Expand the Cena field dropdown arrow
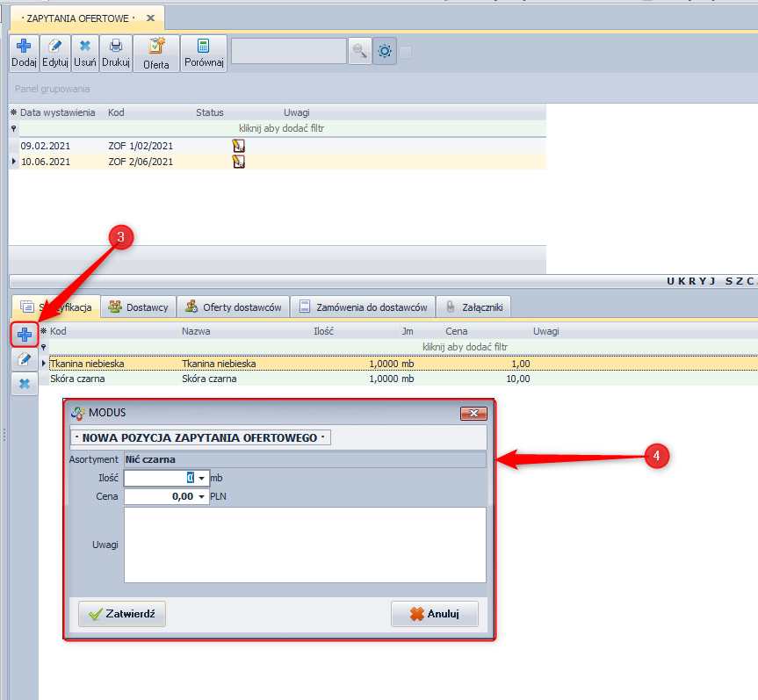Image resolution: width=758 pixels, height=700 pixels. pyautogui.click(x=203, y=497)
